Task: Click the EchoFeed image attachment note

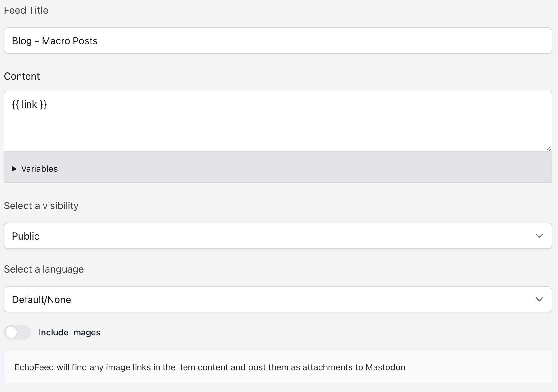Action: tap(209, 367)
